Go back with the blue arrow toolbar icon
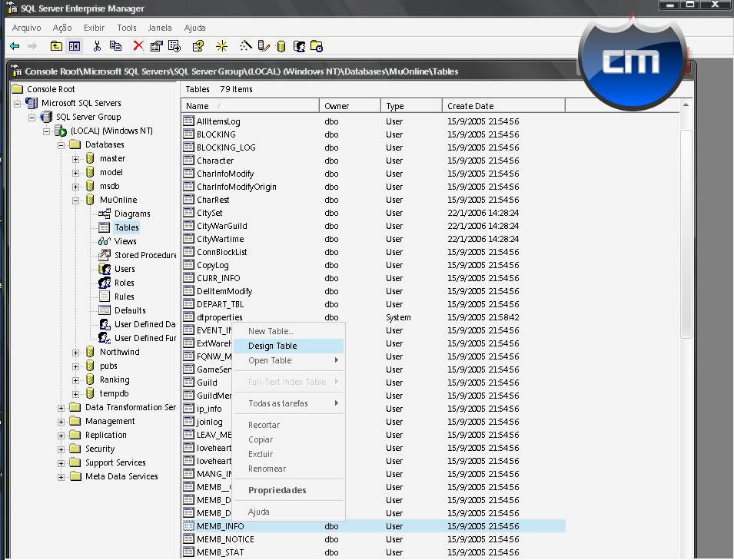Screen dimensions: 734x560 [x=15, y=46]
